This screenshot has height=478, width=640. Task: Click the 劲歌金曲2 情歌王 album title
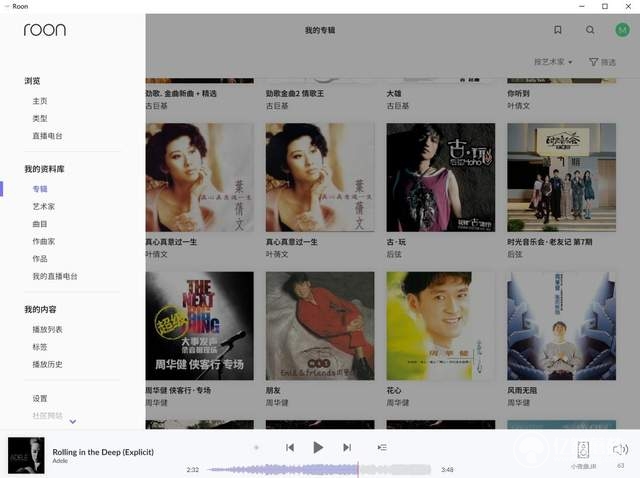click(295, 93)
